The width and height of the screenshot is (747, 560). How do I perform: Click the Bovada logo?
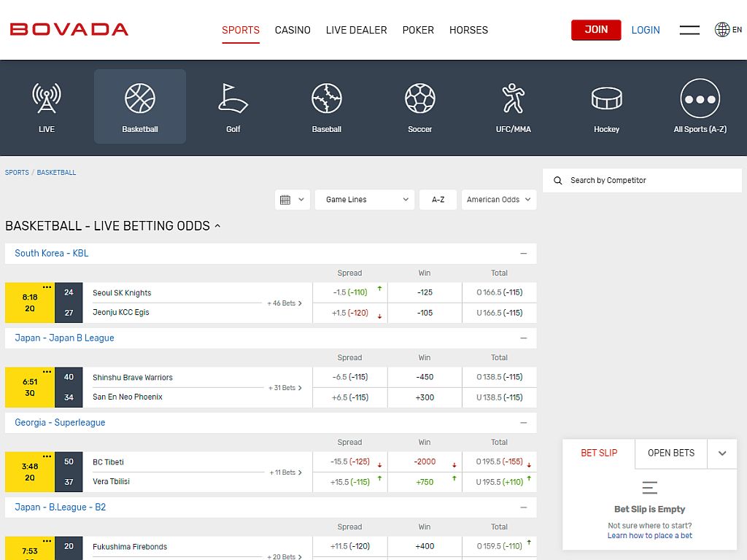click(x=69, y=29)
